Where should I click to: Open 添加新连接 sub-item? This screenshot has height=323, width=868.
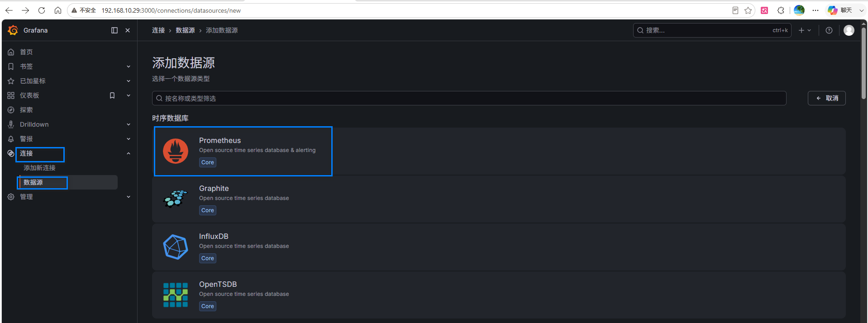(39, 168)
